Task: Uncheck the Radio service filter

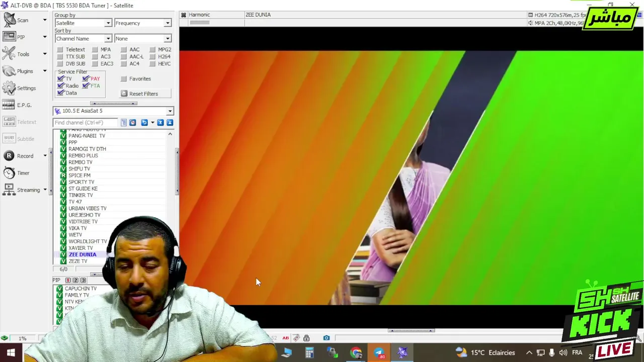Action: [61, 86]
